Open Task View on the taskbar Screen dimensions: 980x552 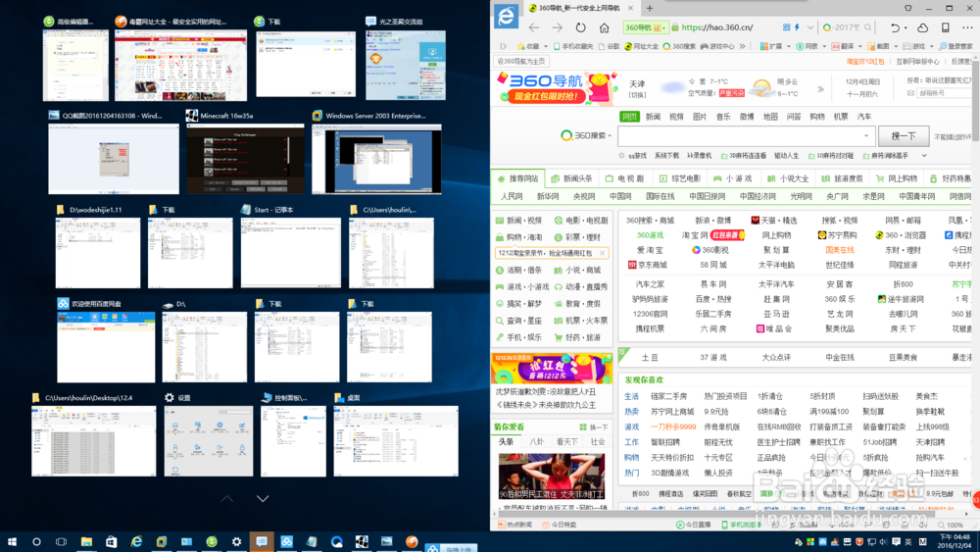[x=61, y=541]
